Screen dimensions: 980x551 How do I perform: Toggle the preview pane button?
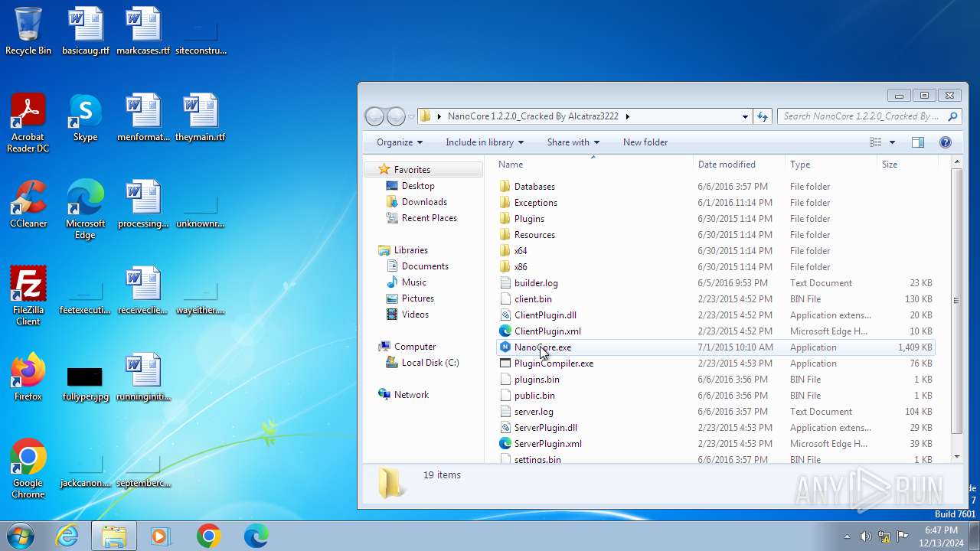coord(918,142)
